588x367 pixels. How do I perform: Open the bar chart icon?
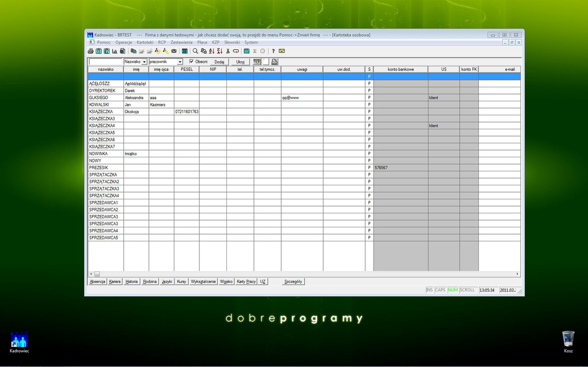[115, 51]
